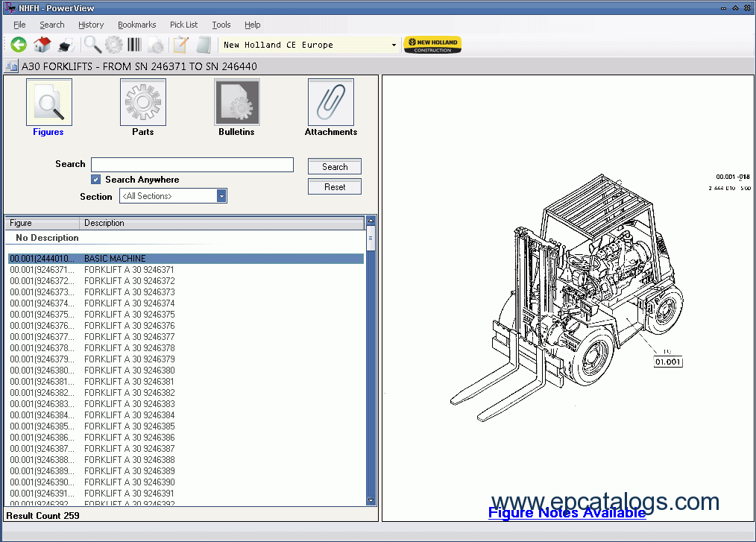Select row FORKLIFT A 30 9246391
756x542 pixels.
[186, 494]
